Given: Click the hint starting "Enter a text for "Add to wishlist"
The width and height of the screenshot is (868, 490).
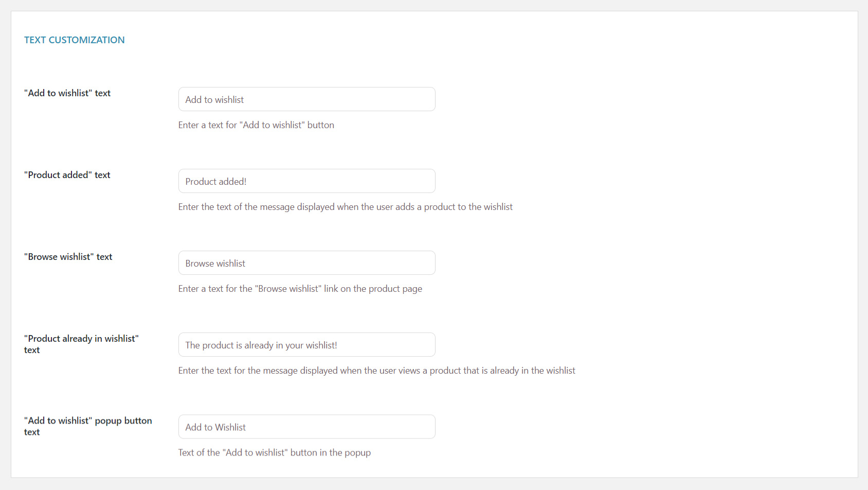Looking at the screenshot, I should click(x=256, y=125).
